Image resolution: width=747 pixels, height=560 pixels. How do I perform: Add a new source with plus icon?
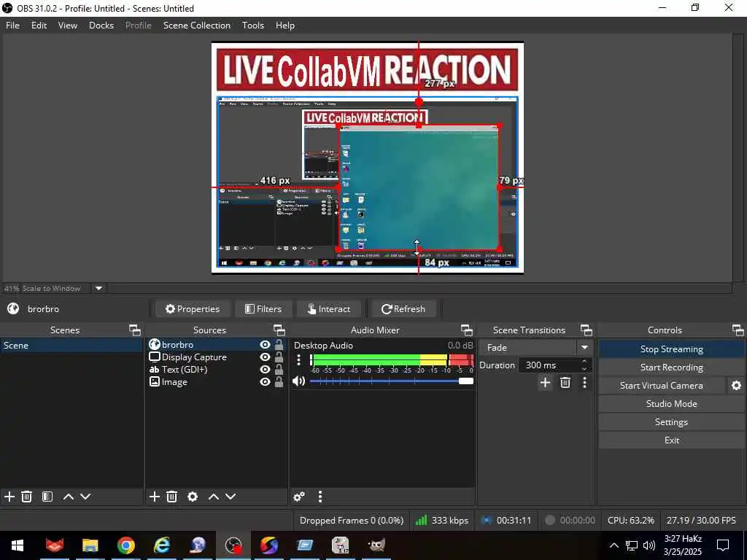click(155, 497)
